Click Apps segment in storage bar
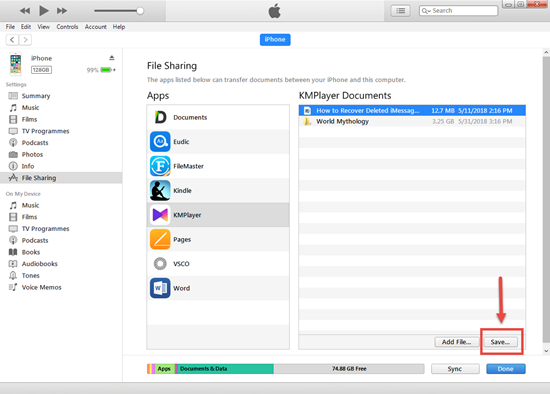The width and height of the screenshot is (550, 394). pyautogui.click(x=164, y=369)
